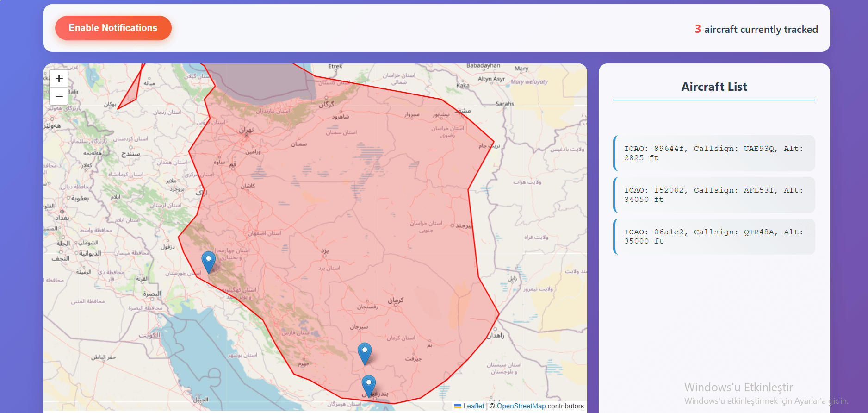
Task: Open the Leaflet attribution link
Action: click(x=469, y=406)
